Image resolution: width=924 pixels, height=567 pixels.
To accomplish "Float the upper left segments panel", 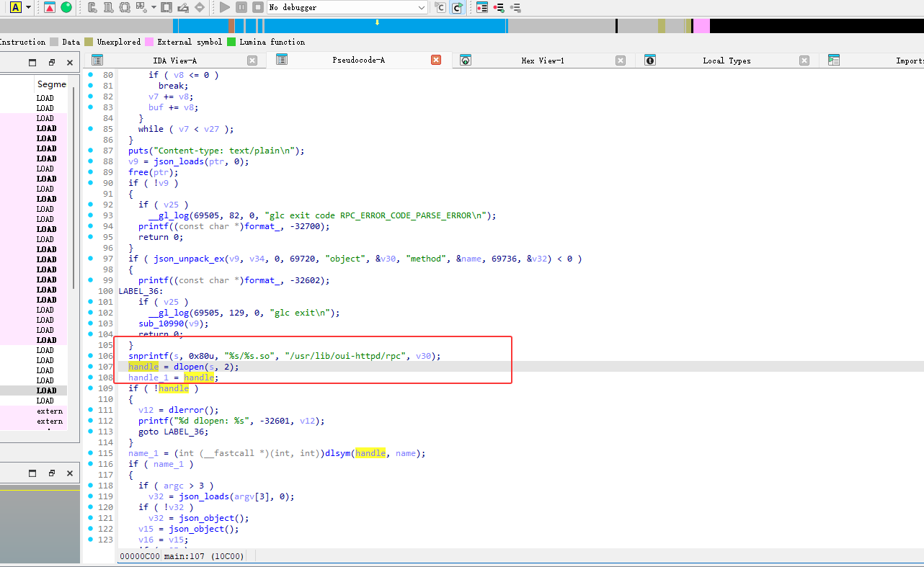I will (52, 63).
